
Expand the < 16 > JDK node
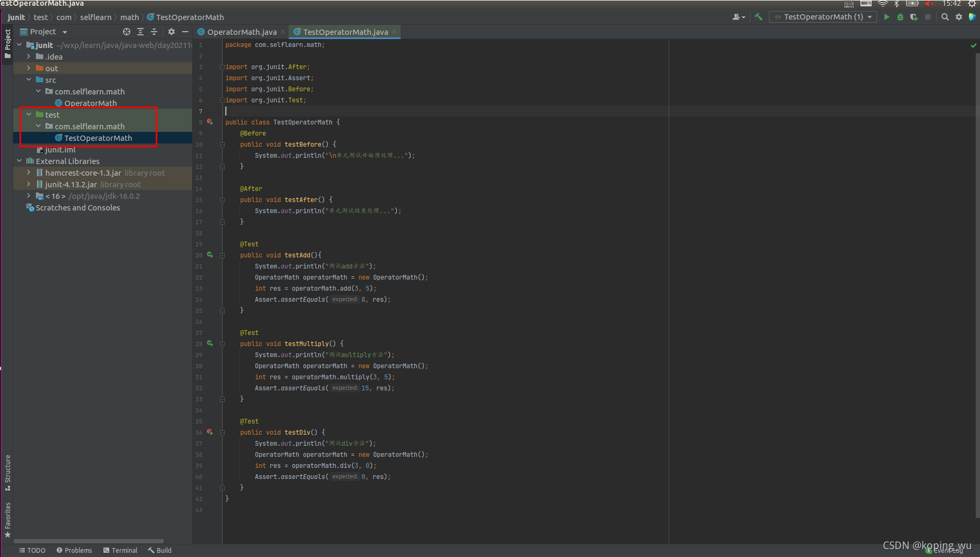tap(29, 196)
